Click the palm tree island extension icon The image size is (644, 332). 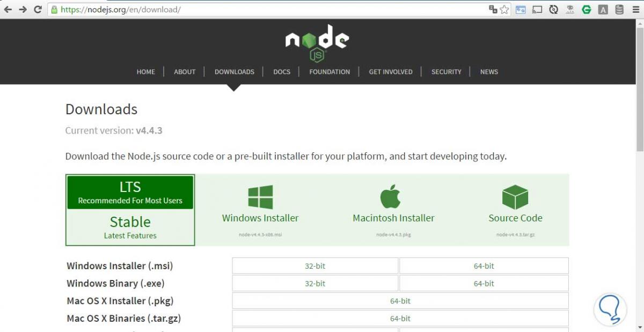click(570, 9)
